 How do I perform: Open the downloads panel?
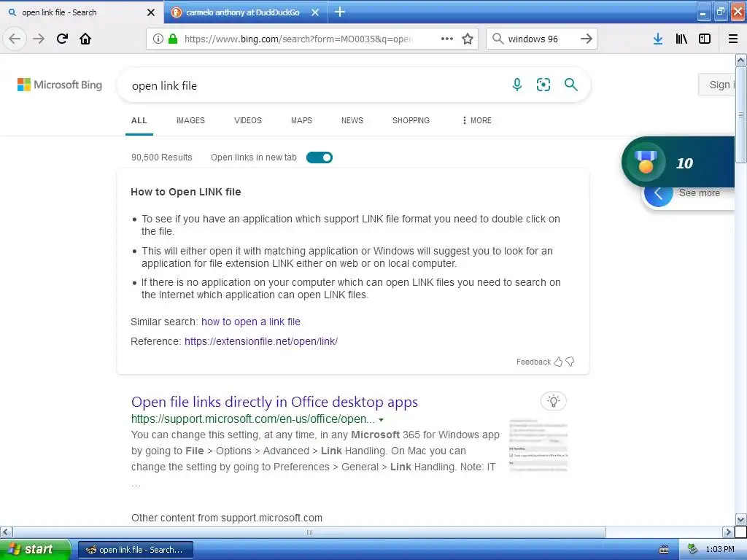[658, 39]
